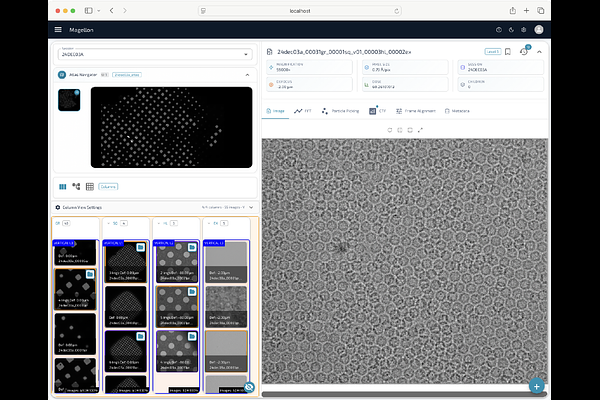Switch to columns view icon
This screenshot has height=400, width=600.
pos(63,187)
